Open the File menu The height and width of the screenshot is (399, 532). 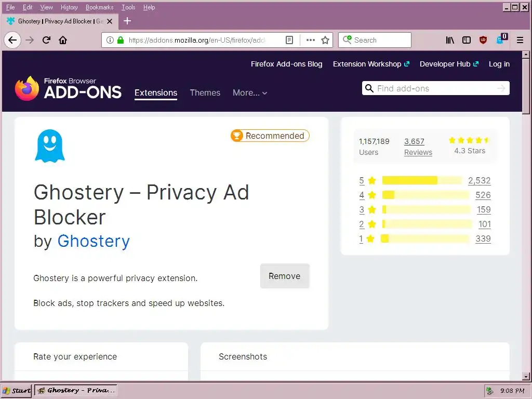point(10,7)
